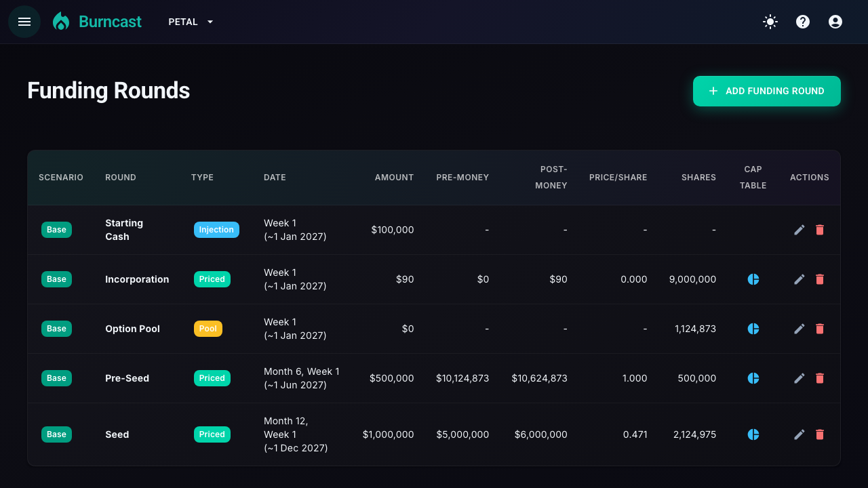View cap table for Option Pool
The height and width of the screenshot is (488, 868).
click(x=753, y=329)
